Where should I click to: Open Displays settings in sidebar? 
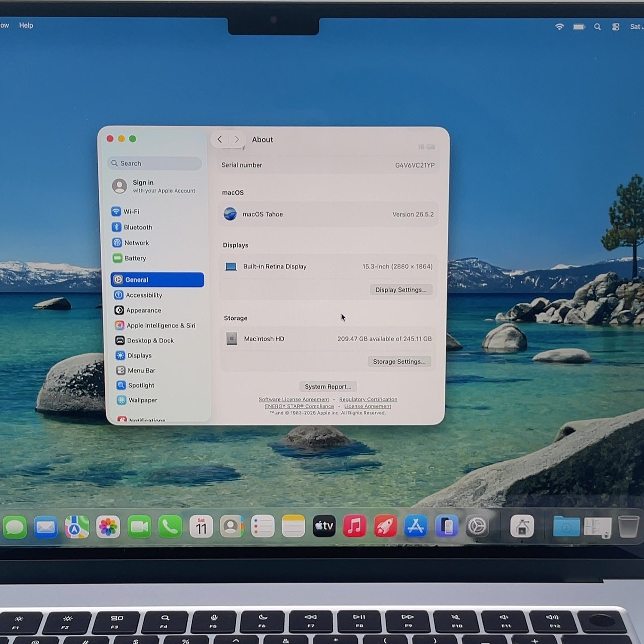tap(134, 355)
